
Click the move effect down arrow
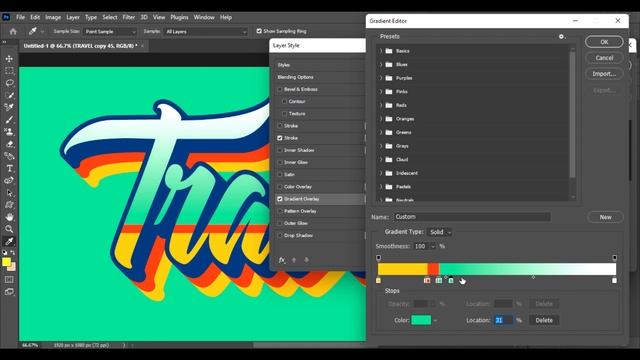click(306, 260)
